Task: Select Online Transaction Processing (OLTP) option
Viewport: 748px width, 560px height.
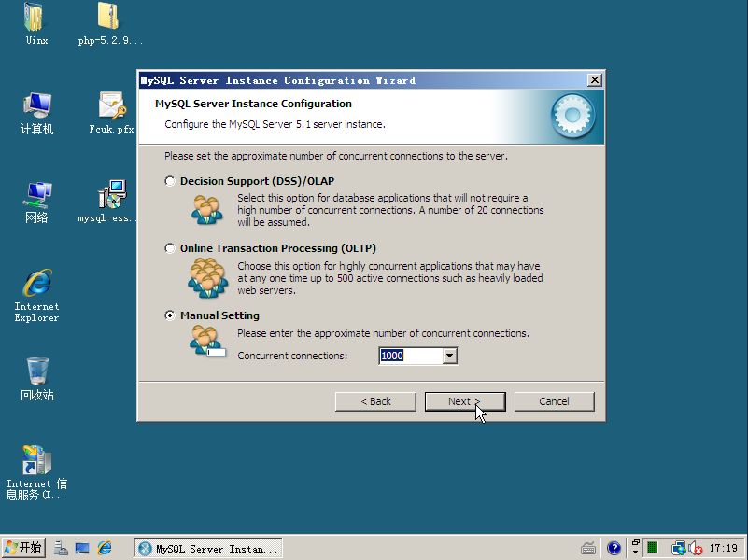Action: pyautogui.click(x=170, y=248)
